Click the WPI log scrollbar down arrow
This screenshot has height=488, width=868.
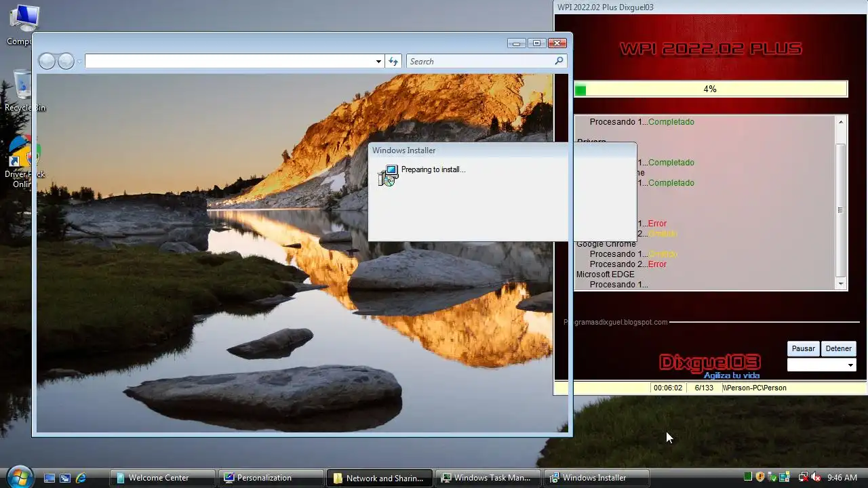pos(841,284)
